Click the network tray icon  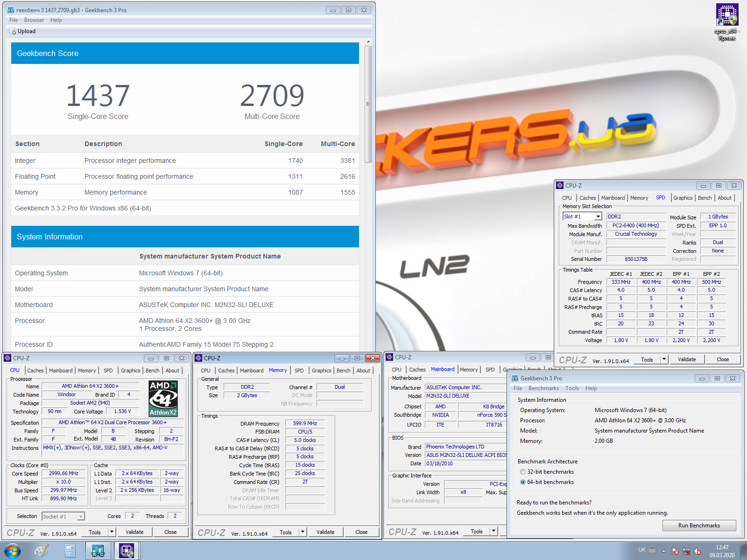[x=686, y=551]
